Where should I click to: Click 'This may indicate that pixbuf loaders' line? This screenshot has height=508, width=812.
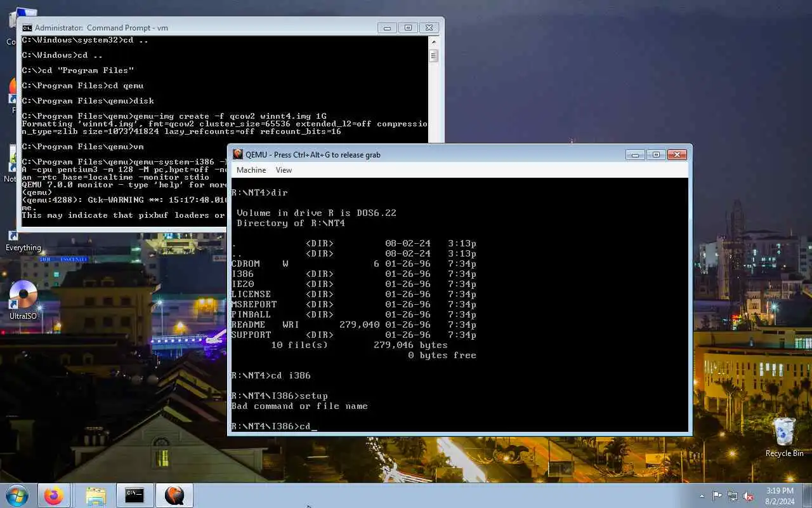click(124, 215)
